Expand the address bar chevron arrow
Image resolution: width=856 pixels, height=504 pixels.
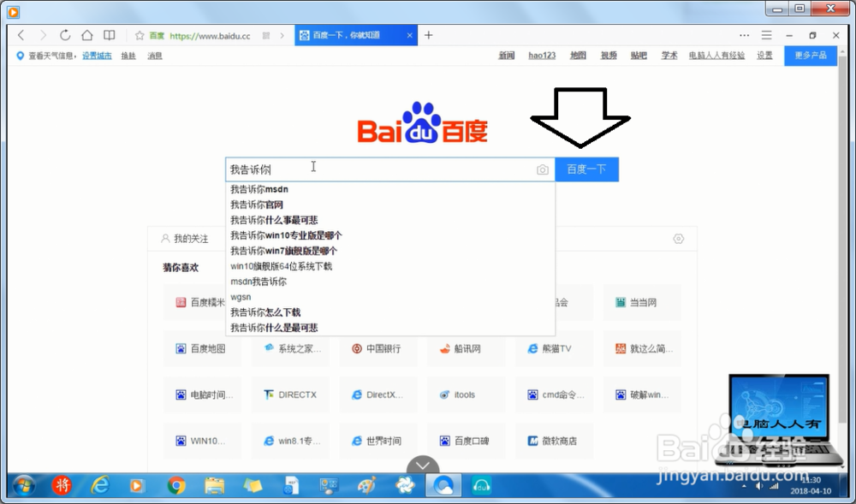(282, 35)
